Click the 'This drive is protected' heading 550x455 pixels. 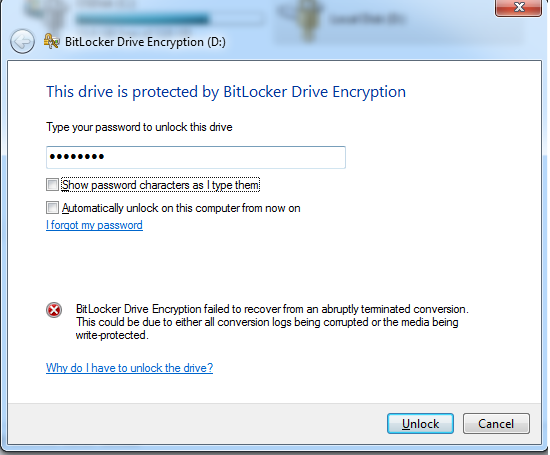coord(226,92)
